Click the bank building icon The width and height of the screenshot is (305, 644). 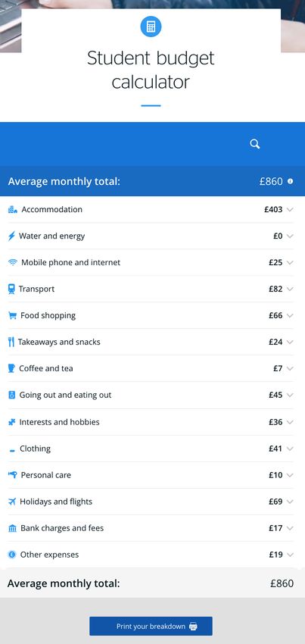tap(12, 528)
